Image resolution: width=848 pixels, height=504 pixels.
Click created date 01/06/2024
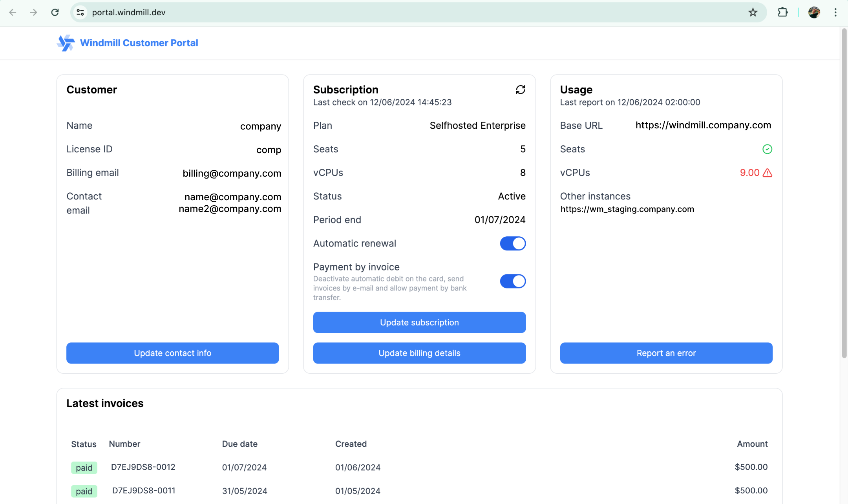358,467
